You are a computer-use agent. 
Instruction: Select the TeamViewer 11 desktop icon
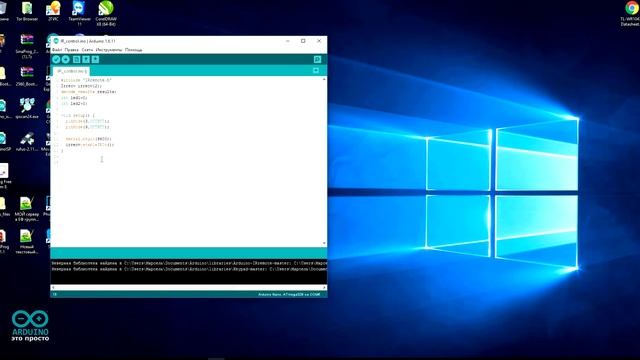pyautogui.click(x=79, y=13)
